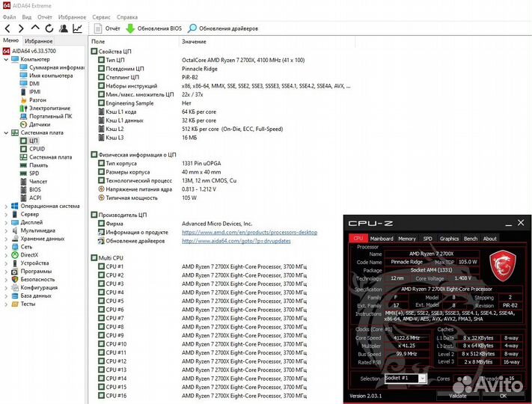
Task: Expand the Мультимедиа tree node
Action: (6, 230)
